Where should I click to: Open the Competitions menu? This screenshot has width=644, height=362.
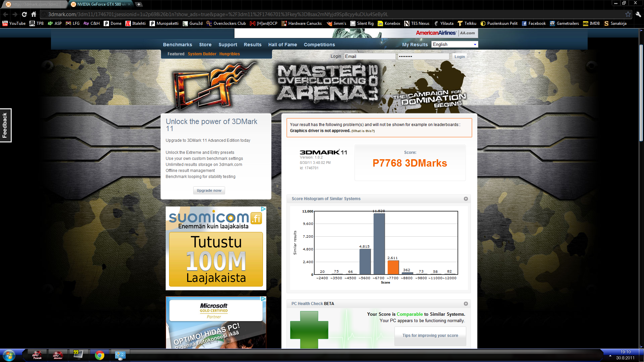pos(319,45)
